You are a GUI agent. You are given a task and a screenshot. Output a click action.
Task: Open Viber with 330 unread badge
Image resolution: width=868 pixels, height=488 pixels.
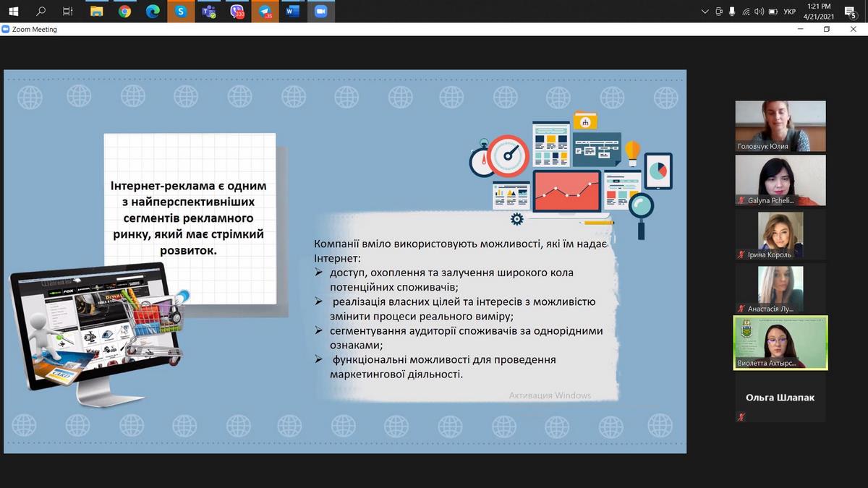pos(237,12)
